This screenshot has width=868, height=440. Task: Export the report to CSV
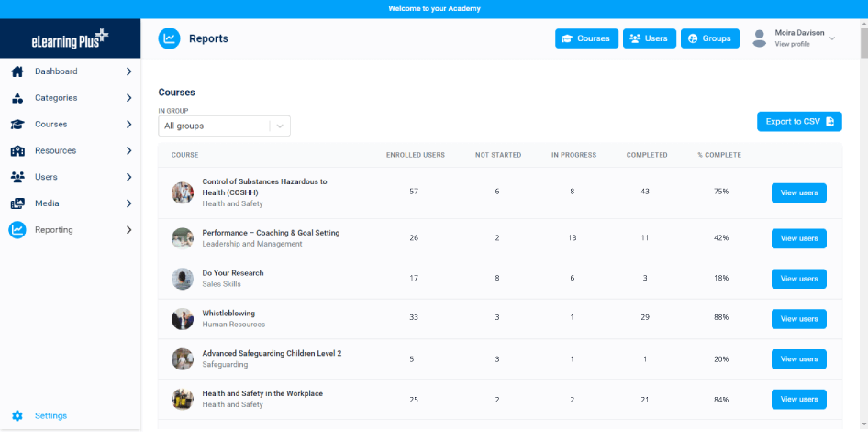(x=798, y=122)
